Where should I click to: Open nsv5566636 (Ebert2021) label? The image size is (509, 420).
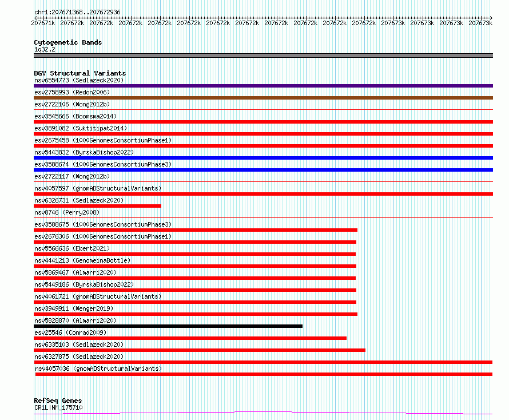pos(72,248)
